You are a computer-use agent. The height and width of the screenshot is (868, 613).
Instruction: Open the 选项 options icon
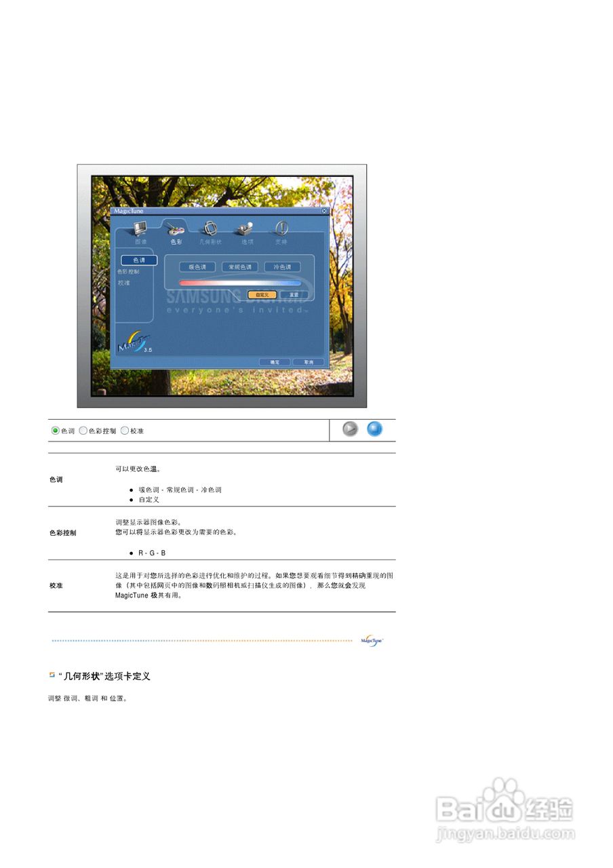(x=243, y=227)
